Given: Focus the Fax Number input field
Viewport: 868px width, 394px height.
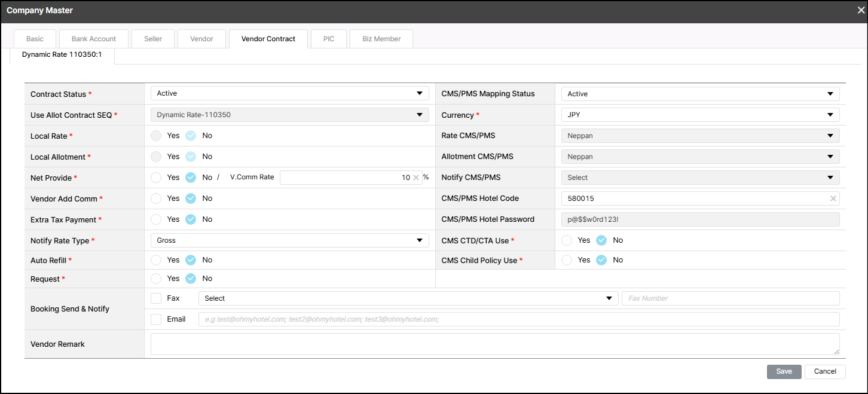Looking at the screenshot, I should [x=731, y=298].
